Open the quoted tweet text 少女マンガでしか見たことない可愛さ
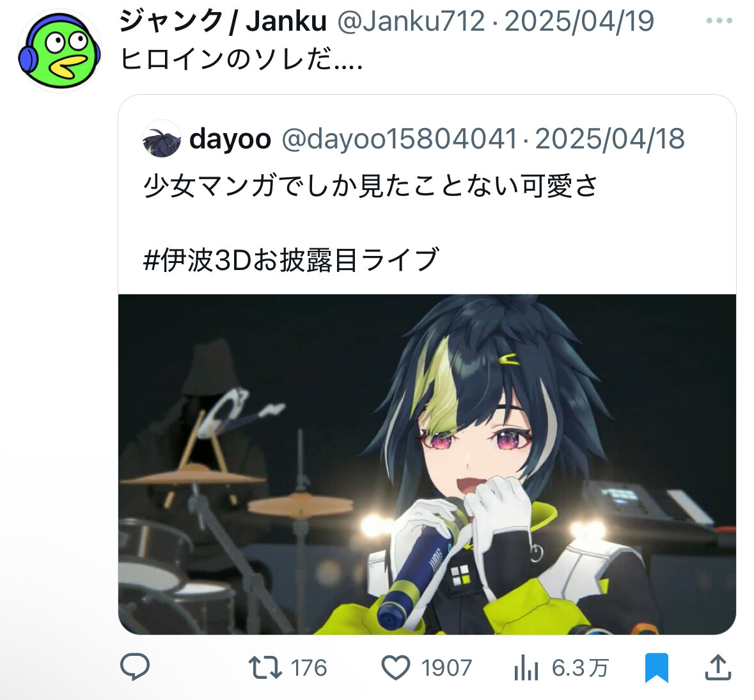The image size is (754, 700). pyautogui.click(x=371, y=186)
